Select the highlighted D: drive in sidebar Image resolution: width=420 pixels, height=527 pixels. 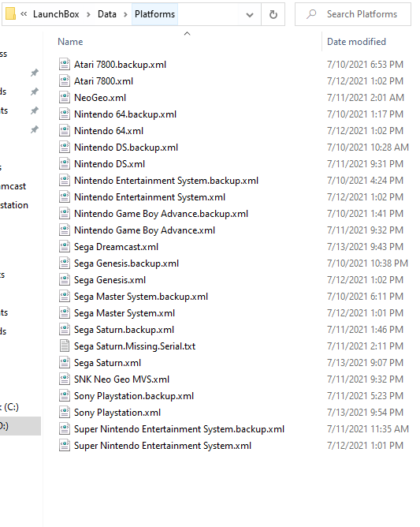click(x=20, y=426)
